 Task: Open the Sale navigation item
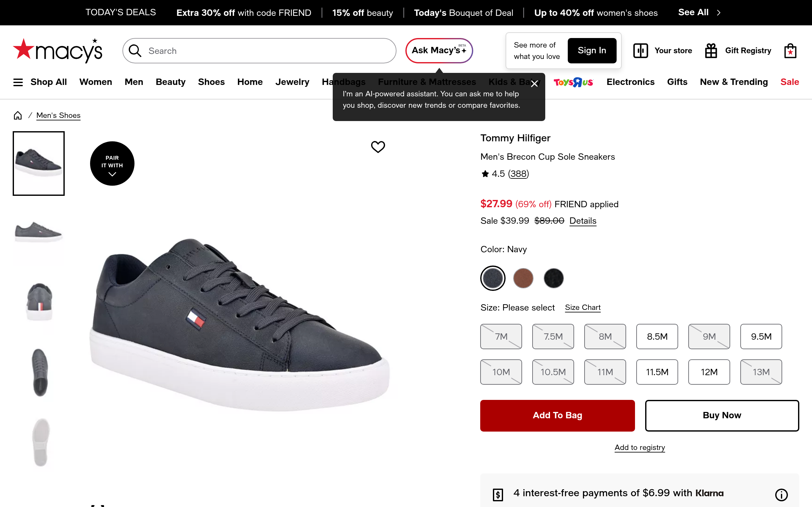789,82
